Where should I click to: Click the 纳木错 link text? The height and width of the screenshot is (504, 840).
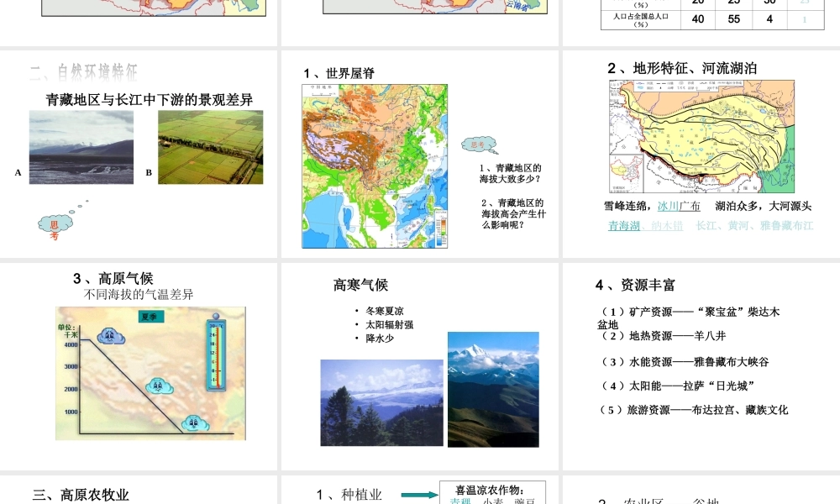[x=668, y=225]
